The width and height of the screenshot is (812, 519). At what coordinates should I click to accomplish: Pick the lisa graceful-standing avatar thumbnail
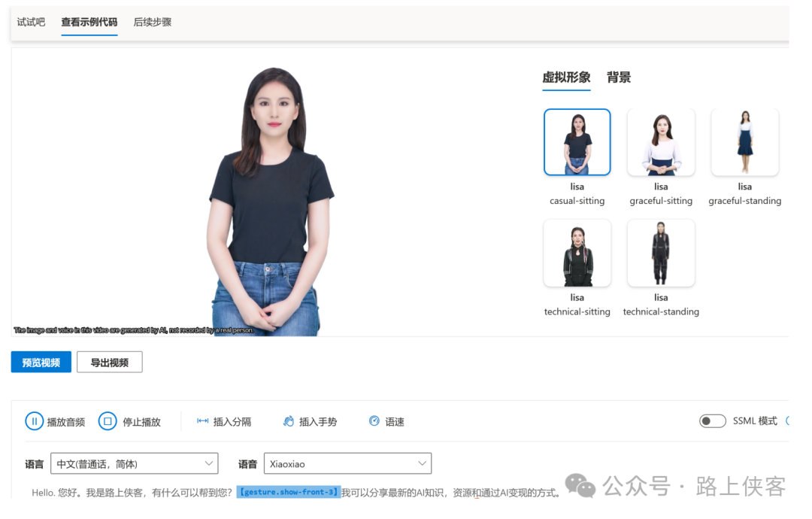744,142
